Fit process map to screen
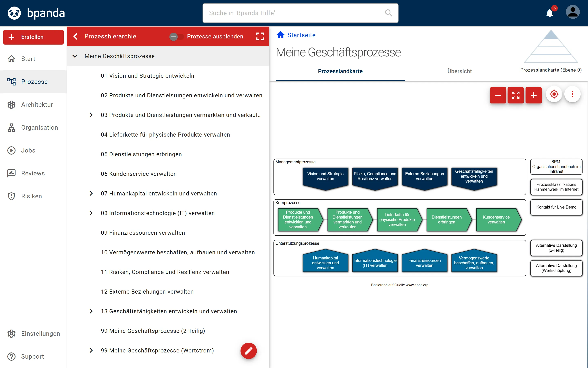Image resolution: width=588 pixels, height=368 pixels. point(516,95)
